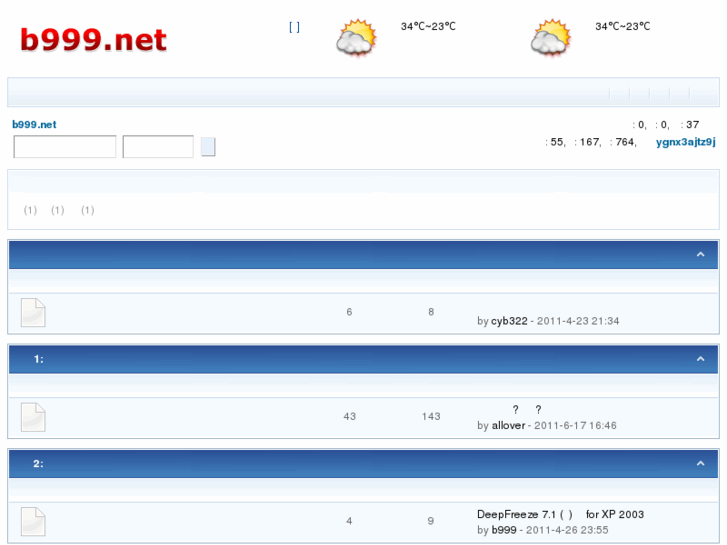
Task: Click the first partly cloudy weather icon
Action: coord(356,38)
